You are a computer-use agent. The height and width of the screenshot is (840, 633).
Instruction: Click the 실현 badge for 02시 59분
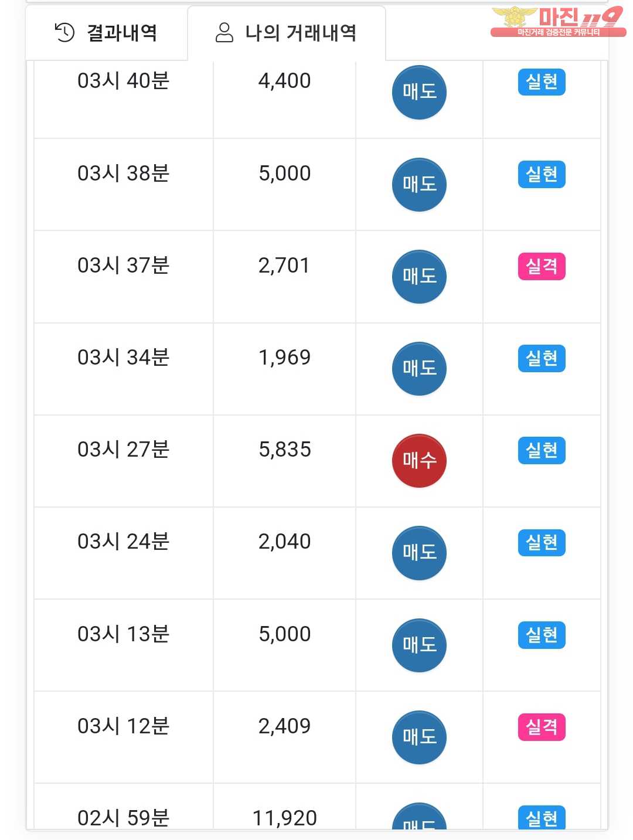tap(542, 818)
